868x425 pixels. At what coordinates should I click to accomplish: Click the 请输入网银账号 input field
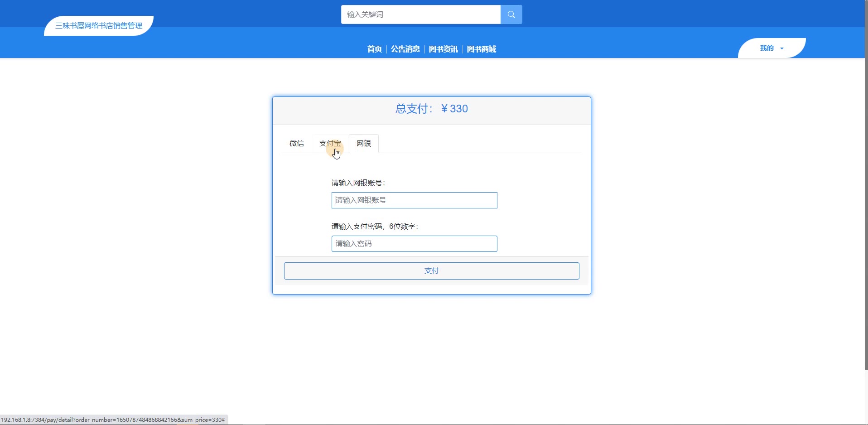pyautogui.click(x=414, y=200)
